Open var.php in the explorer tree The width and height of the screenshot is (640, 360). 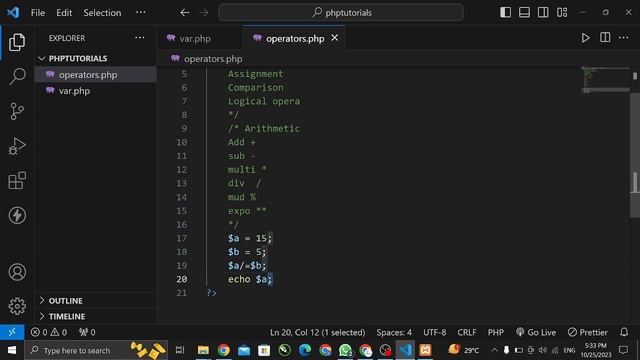tap(96, 91)
